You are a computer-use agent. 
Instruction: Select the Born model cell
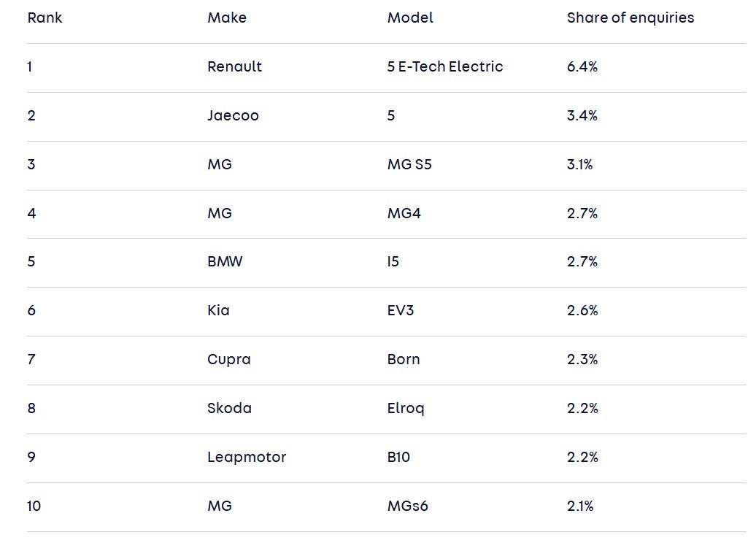tap(404, 359)
